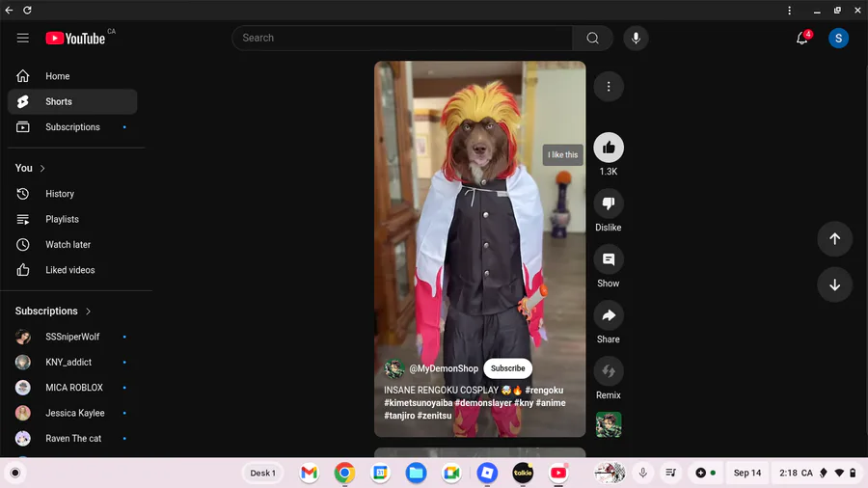This screenshot has height=488, width=868.
Task: Remix this Short
Action: (x=609, y=370)
